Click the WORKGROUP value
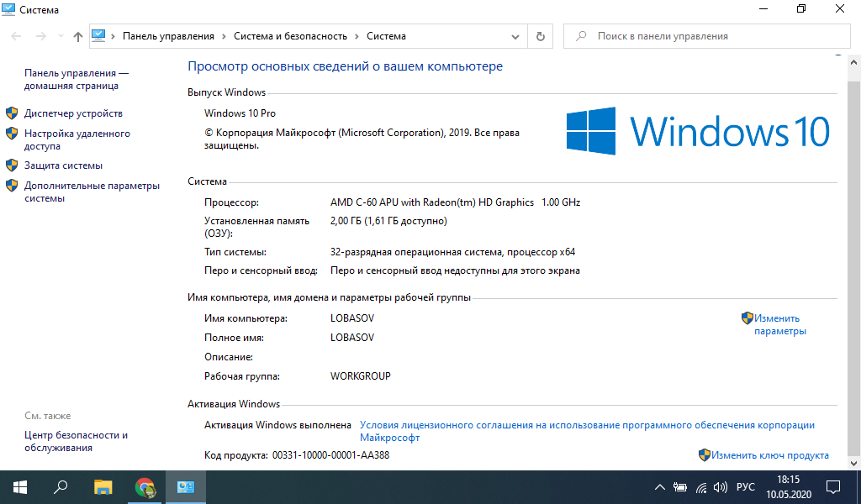The image size is (861, 504). (360, 376)
